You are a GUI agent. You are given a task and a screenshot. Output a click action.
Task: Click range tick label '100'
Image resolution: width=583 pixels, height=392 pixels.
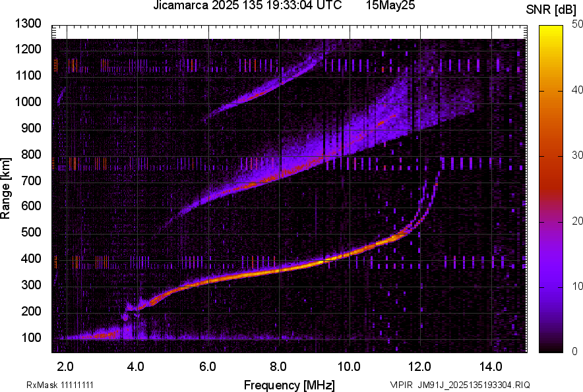click(x=31, y=337)
